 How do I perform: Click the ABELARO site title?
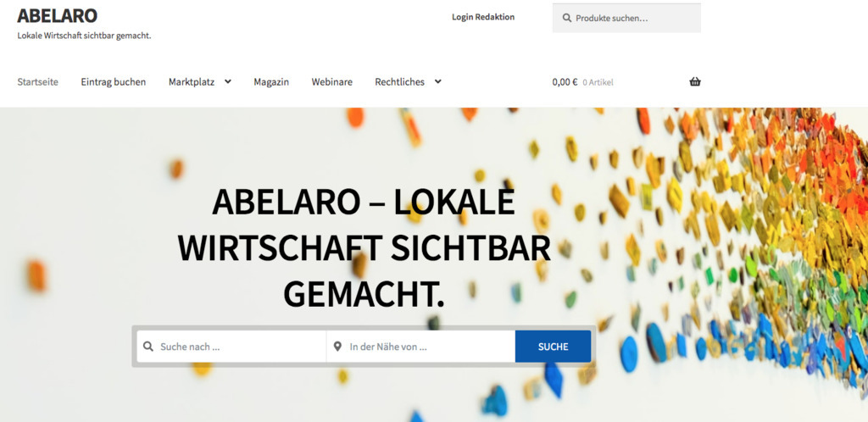click(x=57, y=15)
